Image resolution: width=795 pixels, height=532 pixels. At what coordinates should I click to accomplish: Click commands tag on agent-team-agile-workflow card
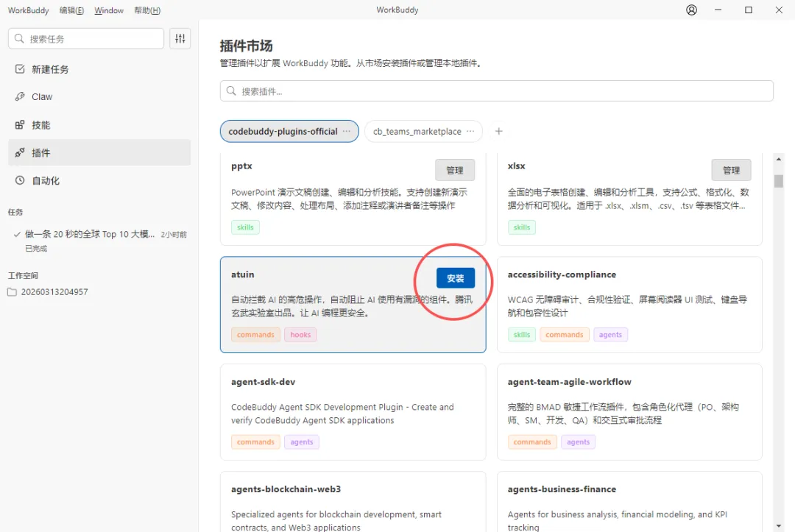pos(532,441)
